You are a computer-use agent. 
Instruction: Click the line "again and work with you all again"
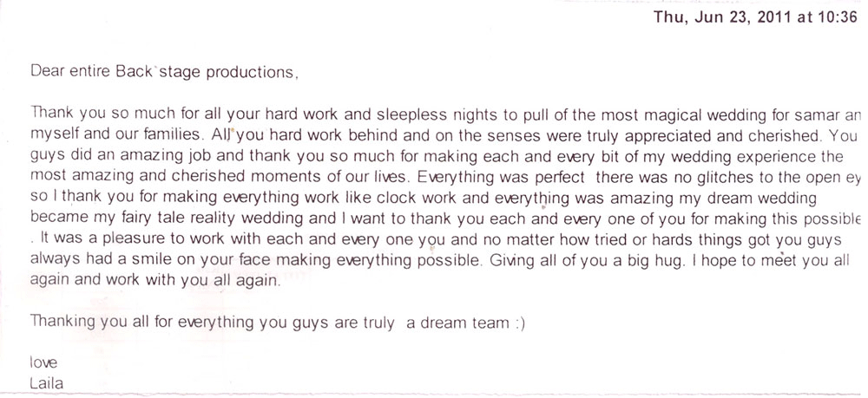pos(155,280)
